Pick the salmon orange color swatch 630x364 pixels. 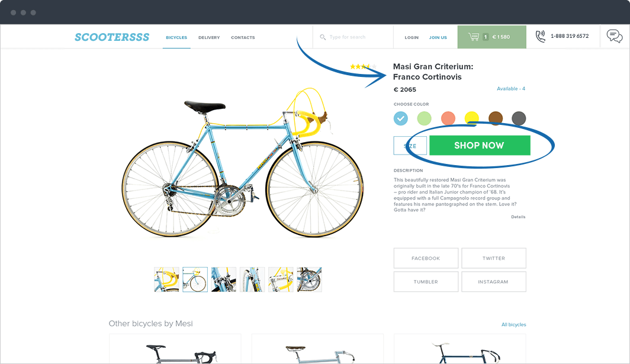(x=448, y=118)
